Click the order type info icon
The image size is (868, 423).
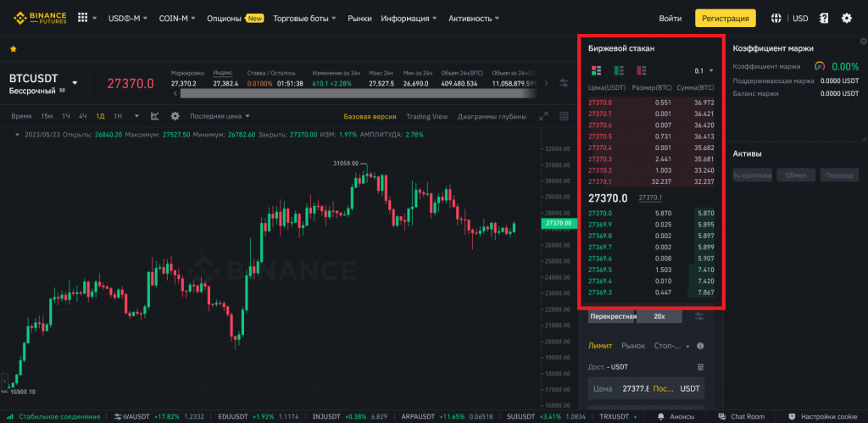point(700,346)
